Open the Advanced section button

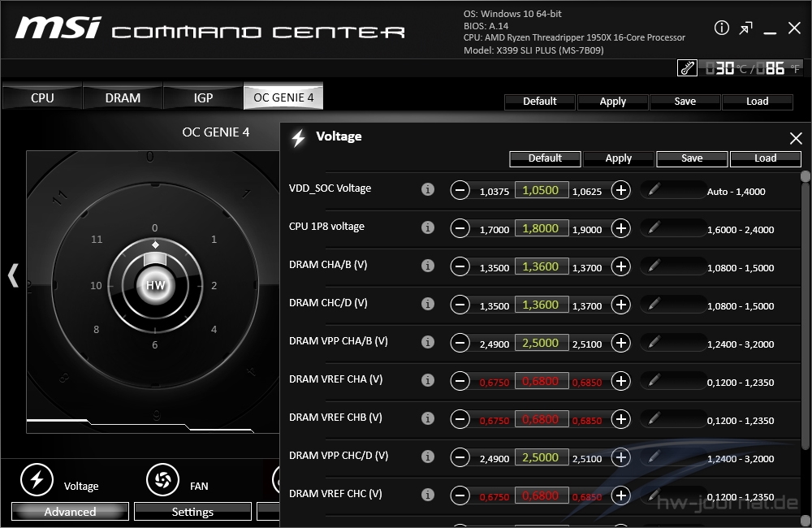[x=70, y=512]
